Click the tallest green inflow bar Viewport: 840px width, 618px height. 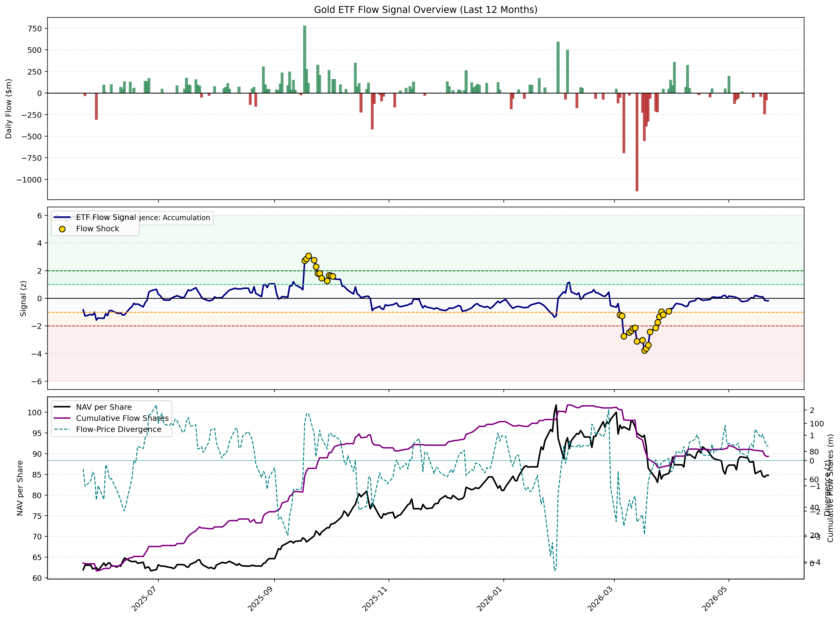pos(305,59)
